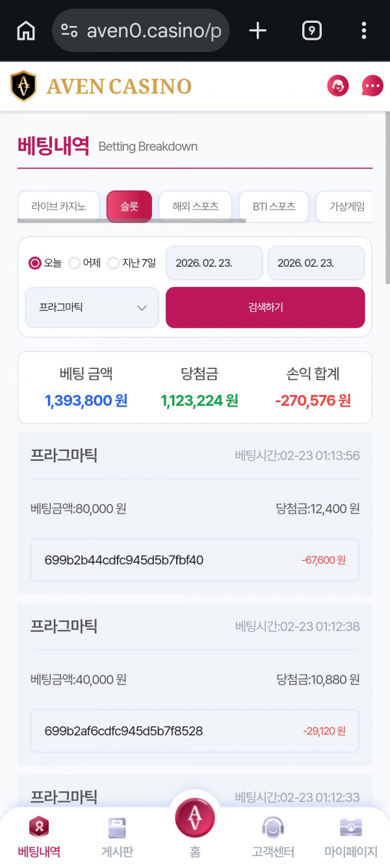The height and width of the screenshot is (868, 390).
Task: Switch to the BTI 스포츠 tab
Action: tap(274, 206)
